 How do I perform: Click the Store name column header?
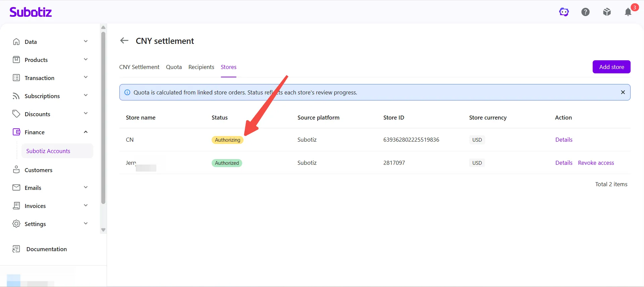tap(141, 118)
